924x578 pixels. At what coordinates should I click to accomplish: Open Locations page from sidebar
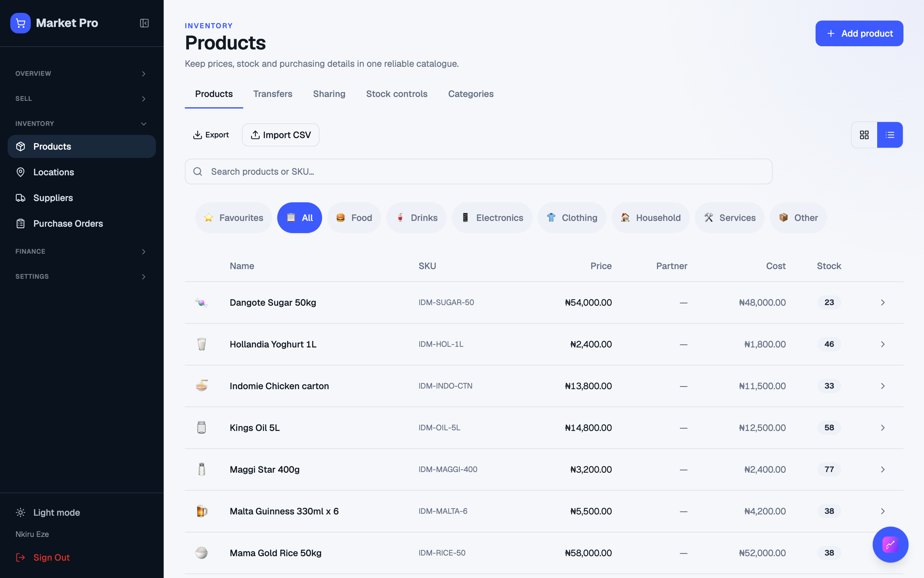click(81, 172)
